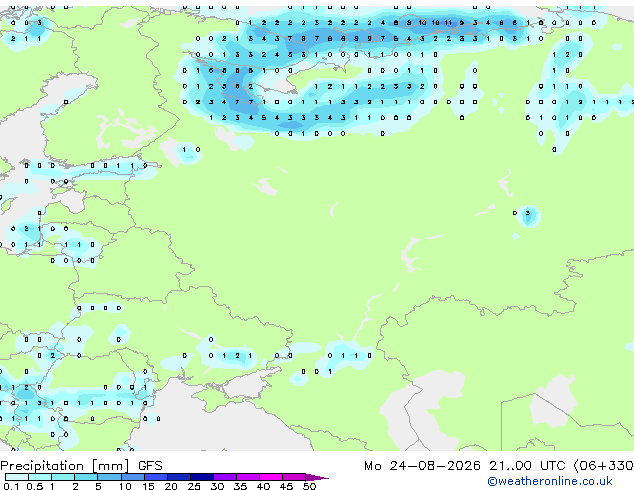Select the 45–50 mm legend color swatch
The image size is (634, 490).
coord(293,477)
